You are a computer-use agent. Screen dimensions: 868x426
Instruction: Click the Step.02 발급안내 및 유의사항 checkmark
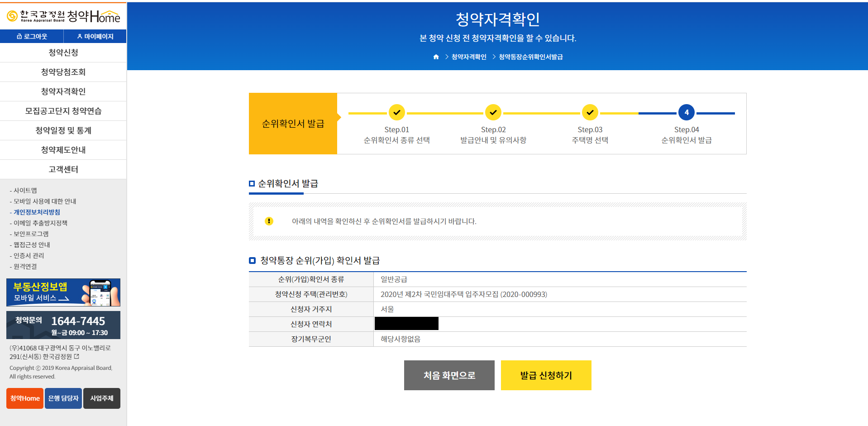pos(493,112)
